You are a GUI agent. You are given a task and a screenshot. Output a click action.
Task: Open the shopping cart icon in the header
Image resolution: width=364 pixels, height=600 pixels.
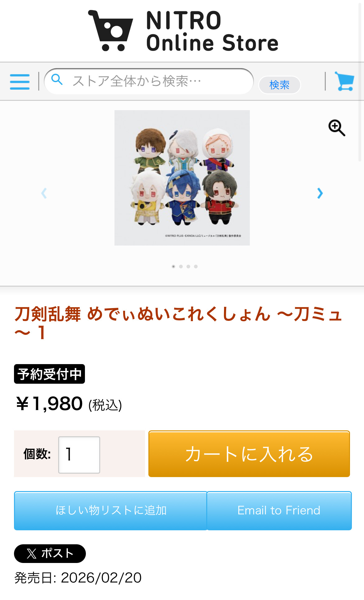click(x=344, y=81)
